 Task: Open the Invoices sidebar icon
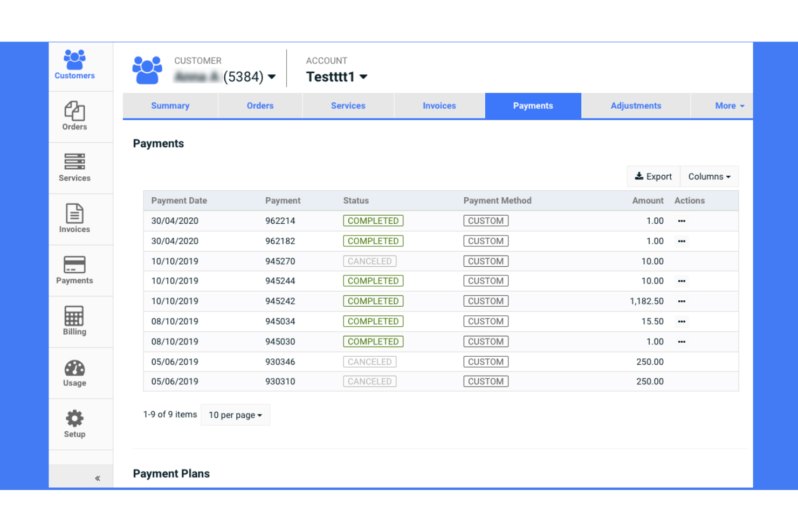tap(74, 218)
